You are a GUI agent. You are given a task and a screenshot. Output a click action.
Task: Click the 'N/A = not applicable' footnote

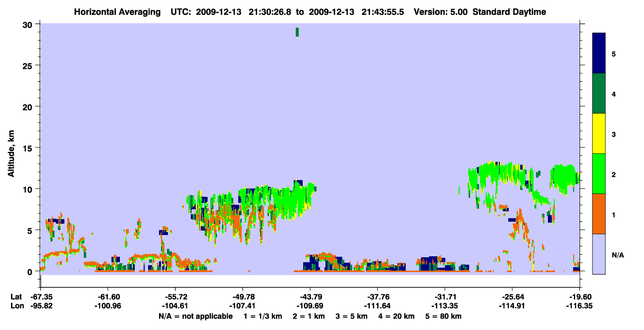[x=195, y=316]
